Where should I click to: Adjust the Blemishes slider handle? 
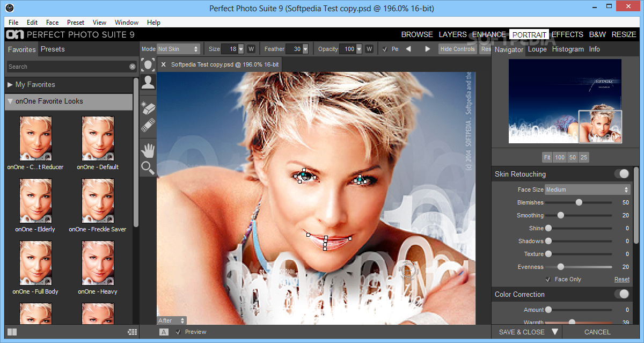point(579,202)
